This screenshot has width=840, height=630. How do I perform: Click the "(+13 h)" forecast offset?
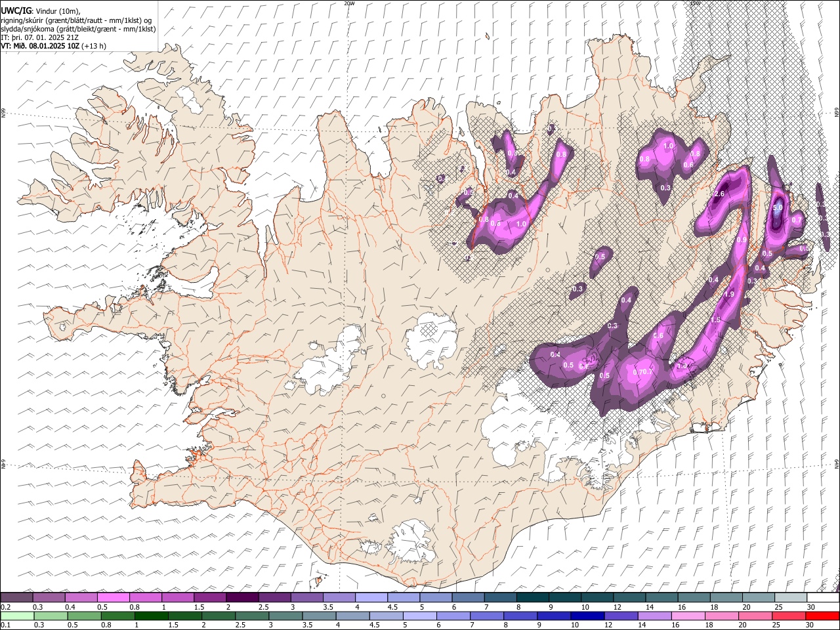pyautogui.click(x=94, y=46)
